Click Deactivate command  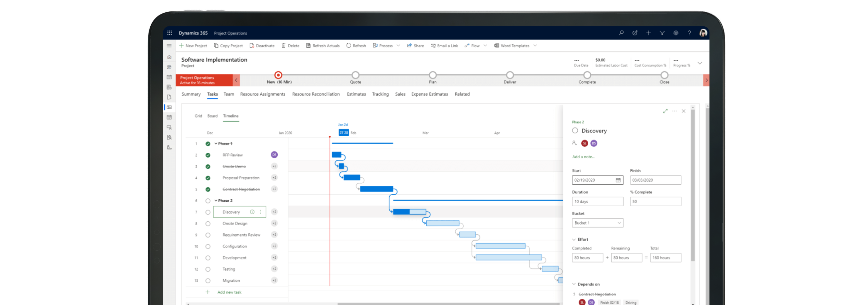point(262,46)
